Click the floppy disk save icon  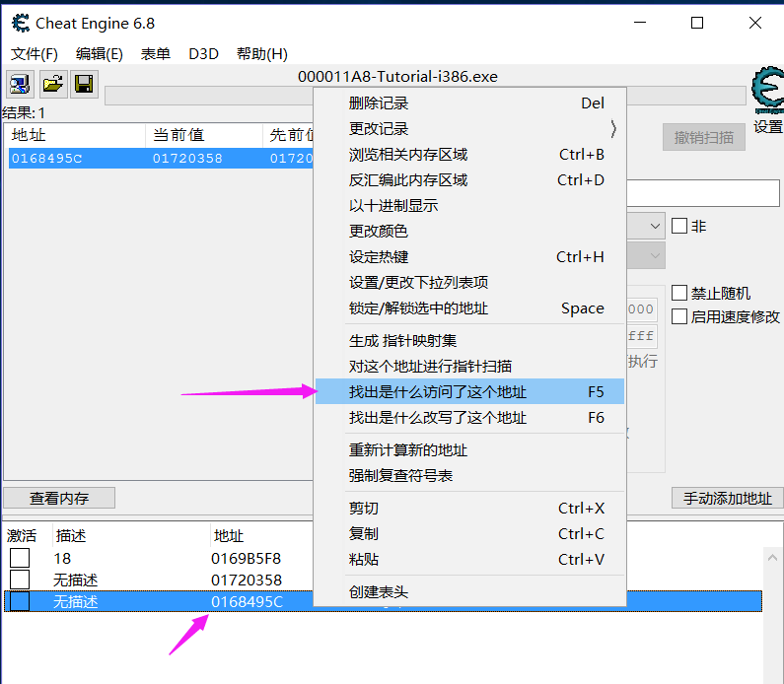click(x=84, y=84)
